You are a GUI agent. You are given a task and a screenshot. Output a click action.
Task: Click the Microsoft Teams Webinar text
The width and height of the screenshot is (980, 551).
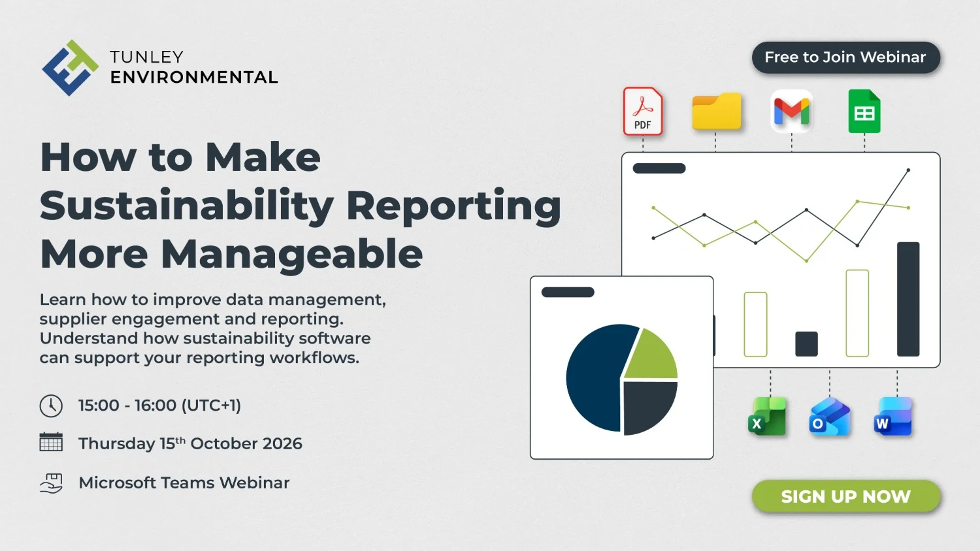(184, 482)
